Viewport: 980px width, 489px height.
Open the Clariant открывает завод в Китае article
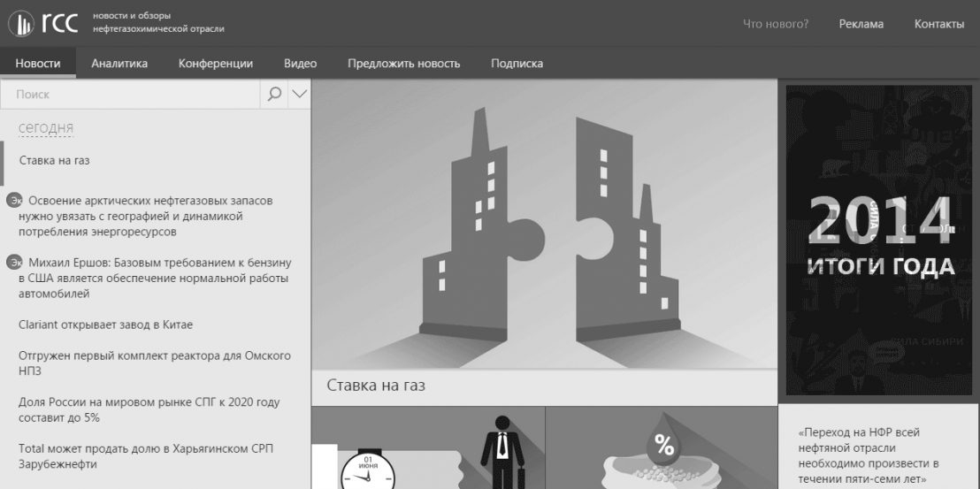(x=105, y=325)
